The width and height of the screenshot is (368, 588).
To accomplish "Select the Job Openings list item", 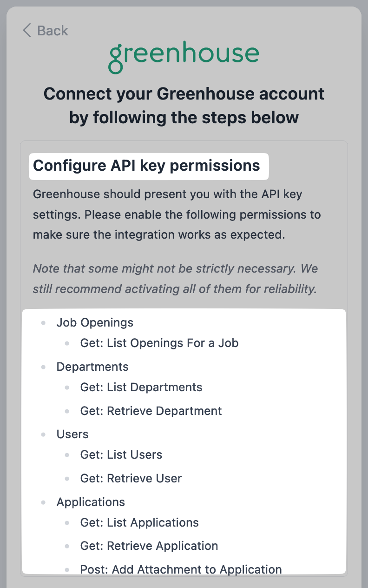I will 95,322.
